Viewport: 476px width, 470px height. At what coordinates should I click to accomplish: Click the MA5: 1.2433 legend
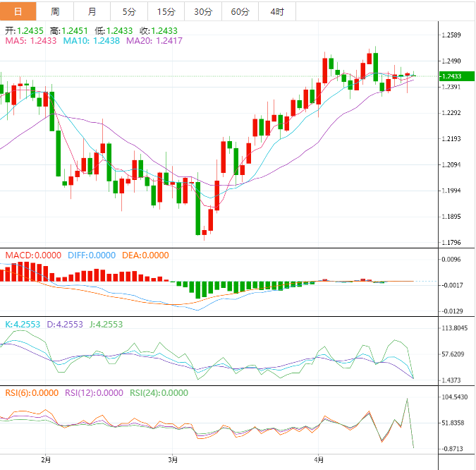pos(31,41)
